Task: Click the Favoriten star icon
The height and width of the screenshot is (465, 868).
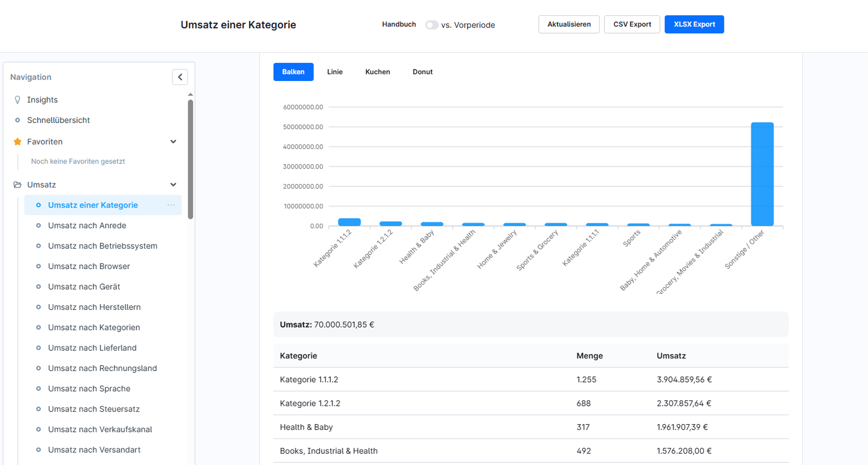Action: point(17,142)
